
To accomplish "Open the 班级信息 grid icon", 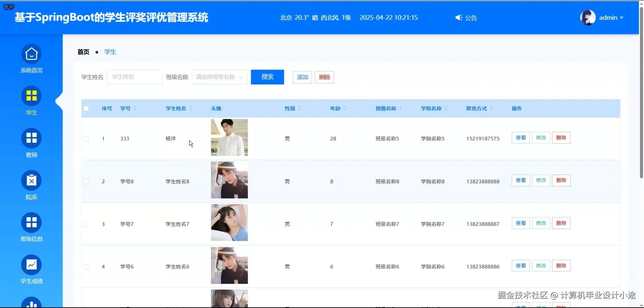I will coord(31,223).
